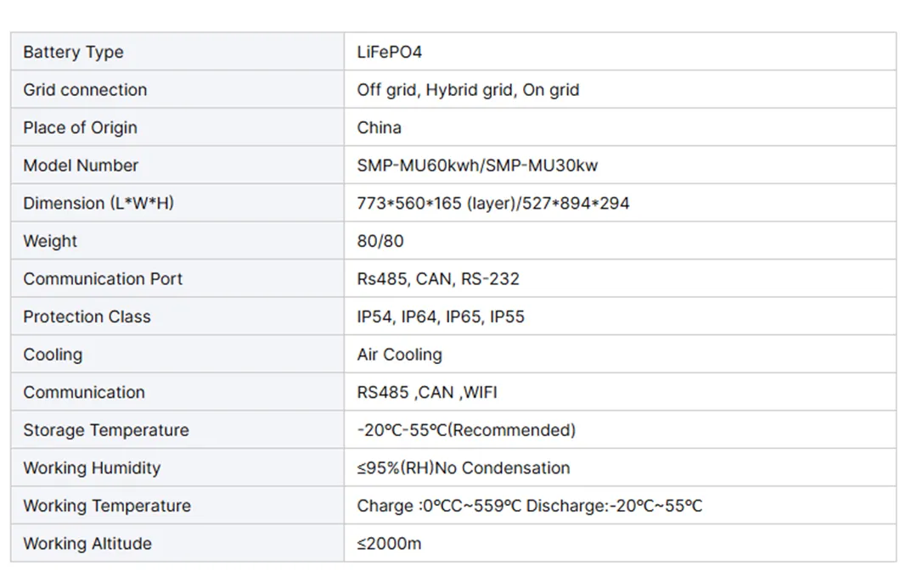Select the 80/80 weight value
This screenshot has width=900, height=588.
point(380,241)
